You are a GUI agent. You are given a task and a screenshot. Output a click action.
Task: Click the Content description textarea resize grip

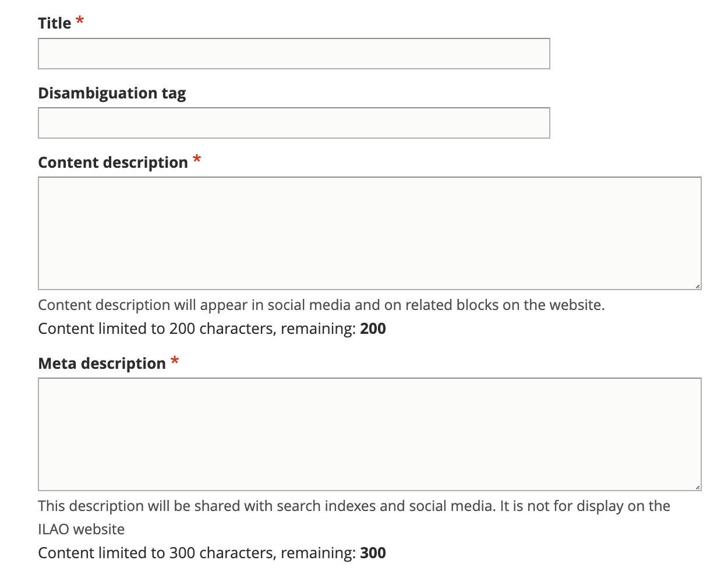coord(697,285)
